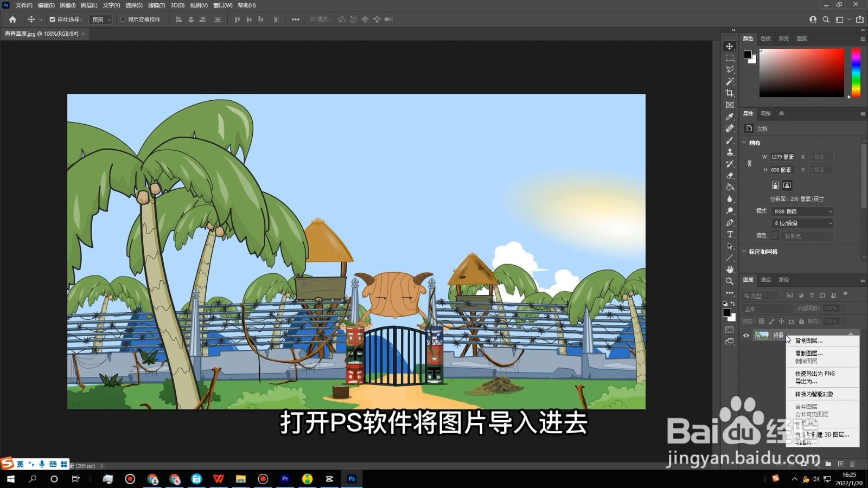This screenshot has height=488, width=868.
Task: Choose 快速导出为 PNG in context menu
Action: click(815, 374)
